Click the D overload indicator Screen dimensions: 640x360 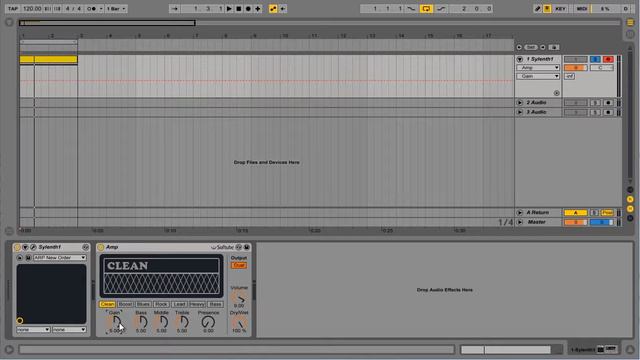click(625, 9)
